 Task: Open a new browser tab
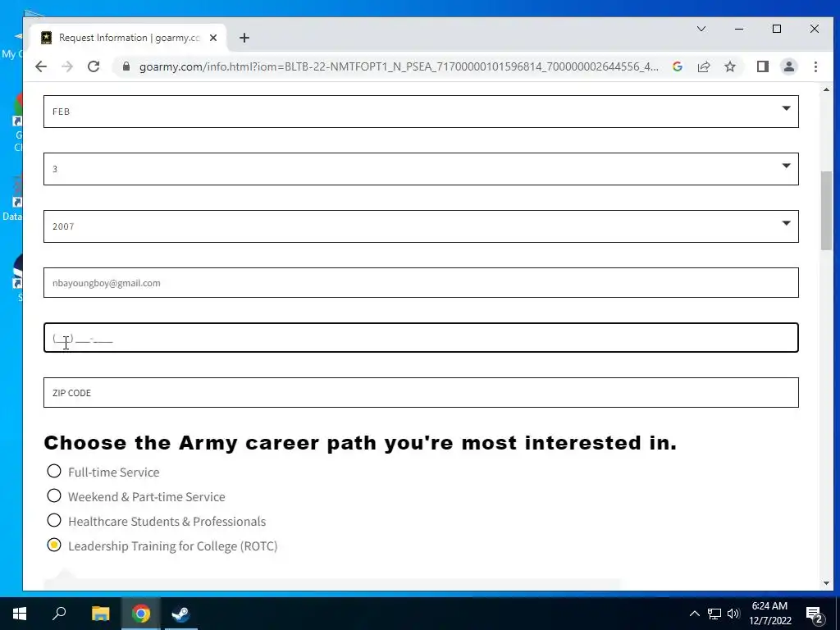pos(244,38)
